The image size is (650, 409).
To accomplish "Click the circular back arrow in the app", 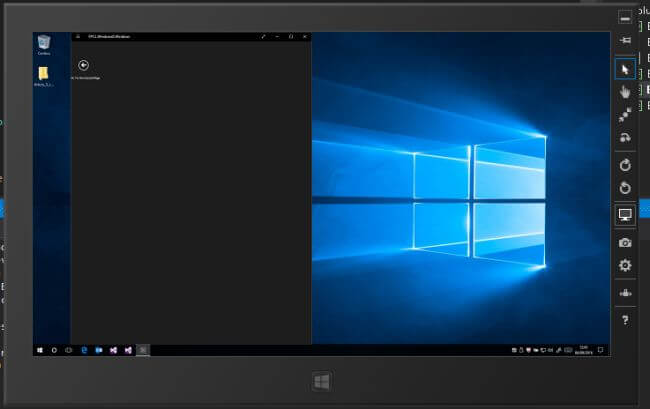I will [83, 65].
